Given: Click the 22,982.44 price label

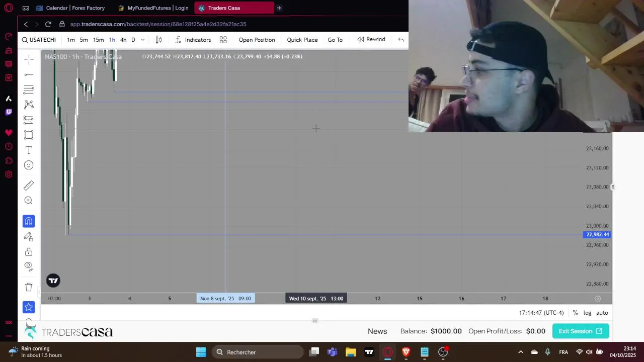Looking at the screenshot, I should pos(597,235).
